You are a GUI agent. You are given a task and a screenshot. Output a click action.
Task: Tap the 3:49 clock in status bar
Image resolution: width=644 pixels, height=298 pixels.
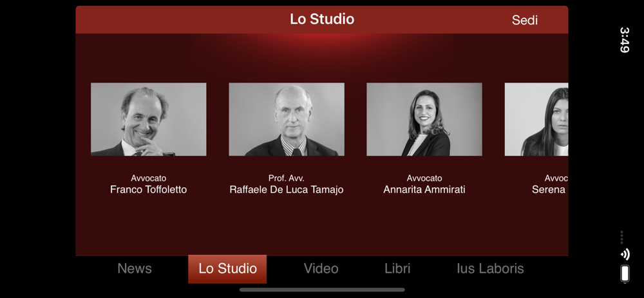(624, 40)
